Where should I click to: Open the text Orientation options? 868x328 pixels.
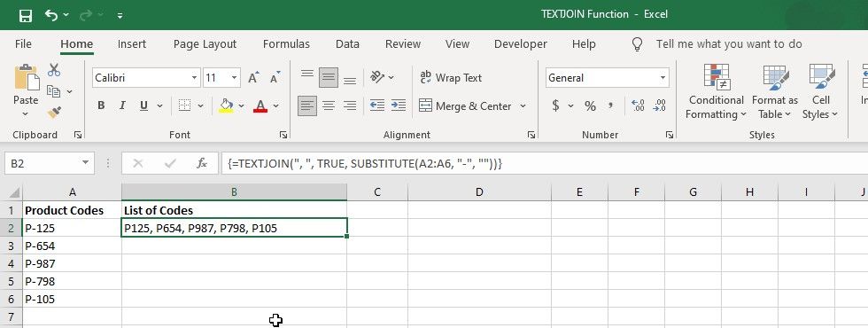[382, 78]
